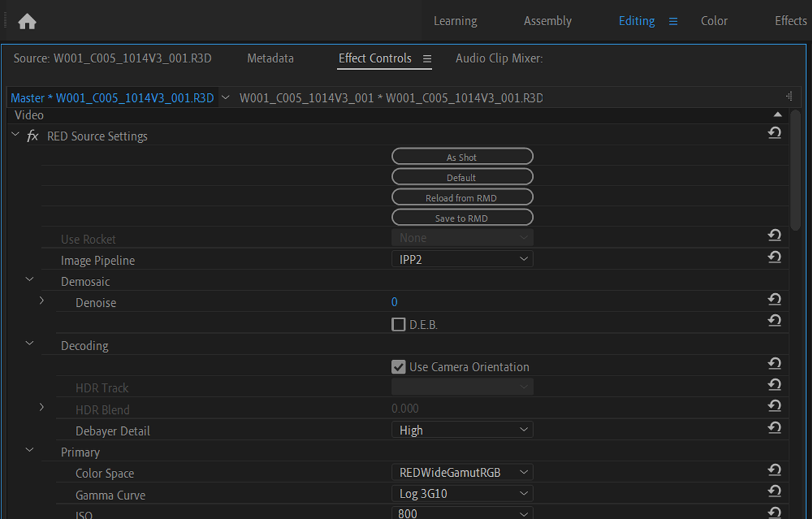The image size is (812, 519).
Task: Reset the Use Camera Orientation parameter
Action: pyautogui.click(x=774, y=364)
